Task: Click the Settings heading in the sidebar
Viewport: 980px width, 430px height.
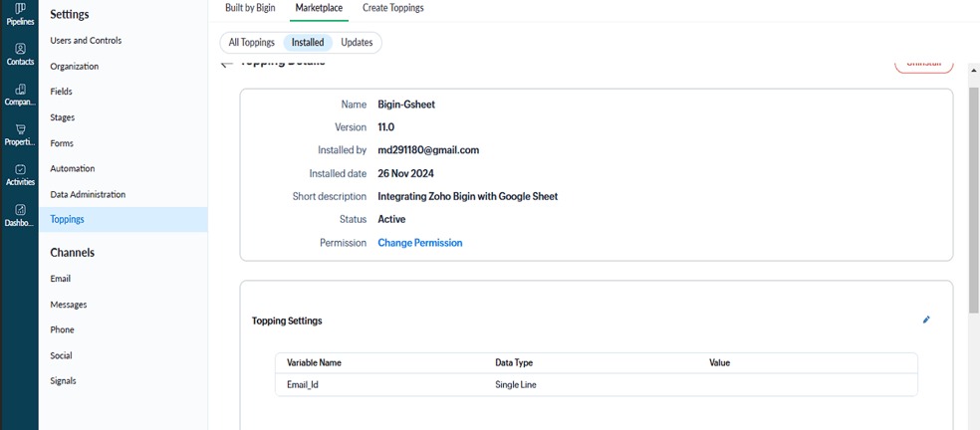Action: pos(70,14)
